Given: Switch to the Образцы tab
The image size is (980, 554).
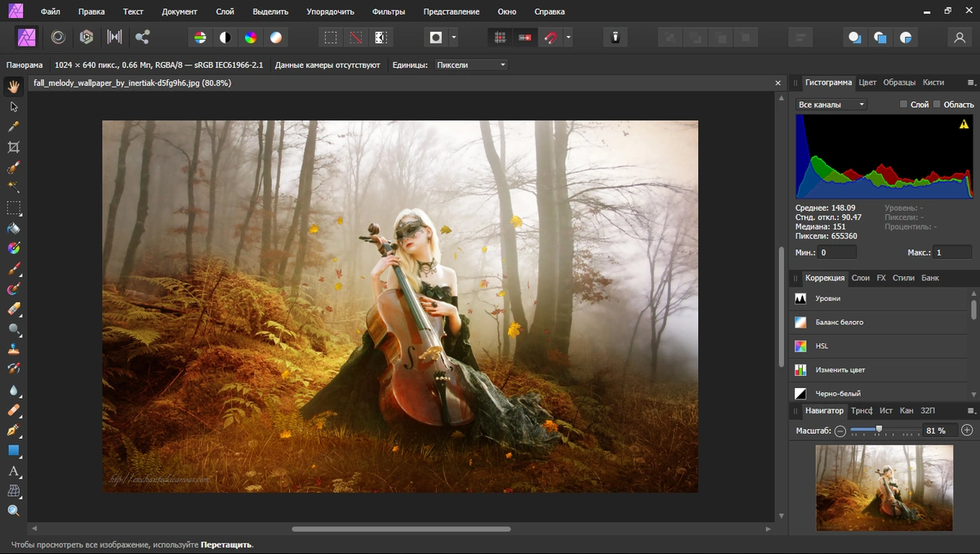Looking at the screenshot, I should pyautogui.click(x=899, y=83).
